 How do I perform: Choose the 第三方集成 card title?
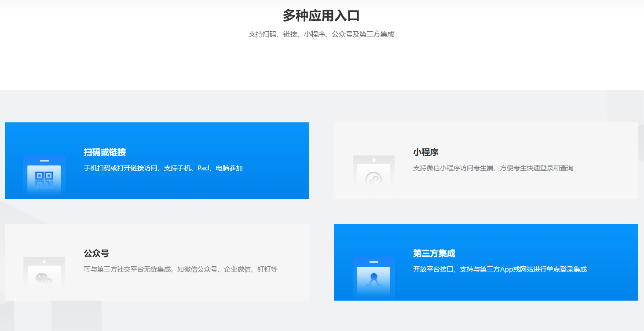point(434,254)
